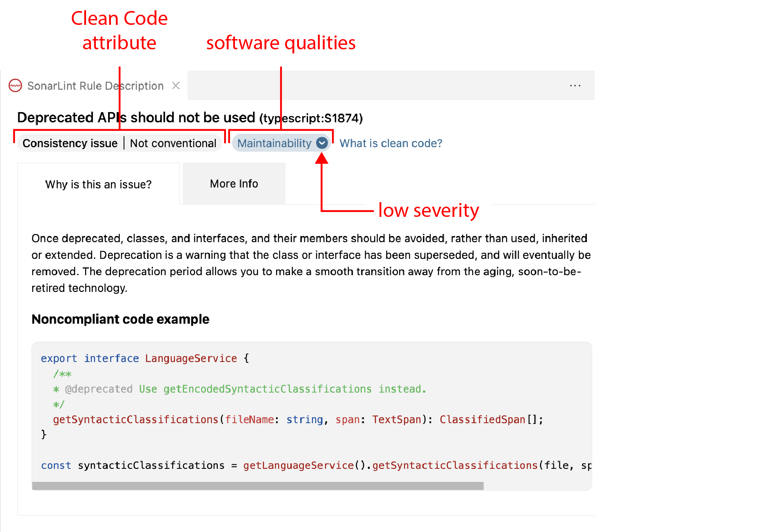Viewport: 759px width, 532px height.
Task: Click 'LanguageService' interface name in code
Action: [x=191, y=358]
